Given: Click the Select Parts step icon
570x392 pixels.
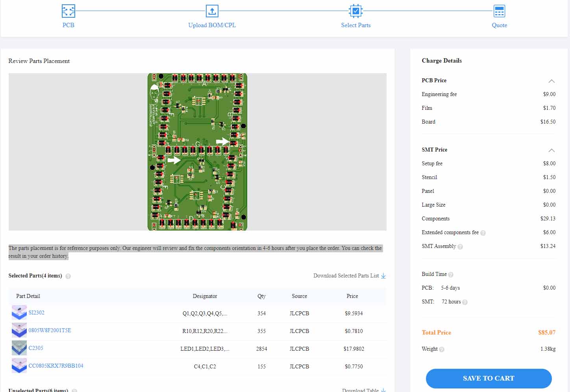Looking at the screenshot, I should (x=355, y=11).
